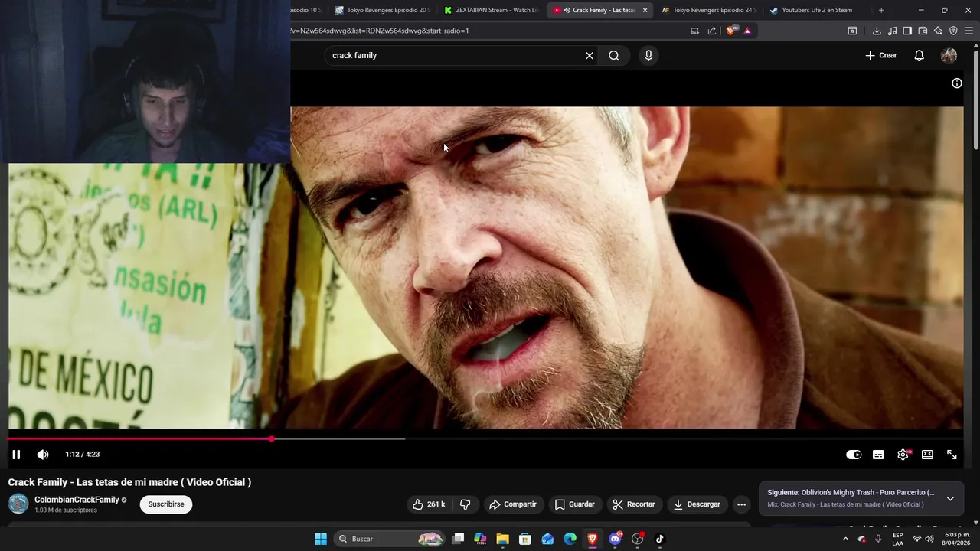Screen dimensions: 980x551
Task: Click the Brave Rewards triangle icon
Action: (747, 31)
